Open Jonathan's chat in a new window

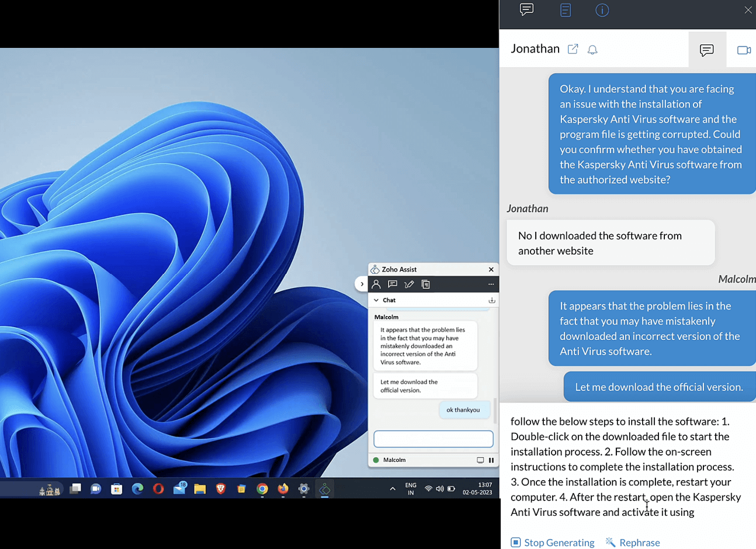tap(573, 49)
